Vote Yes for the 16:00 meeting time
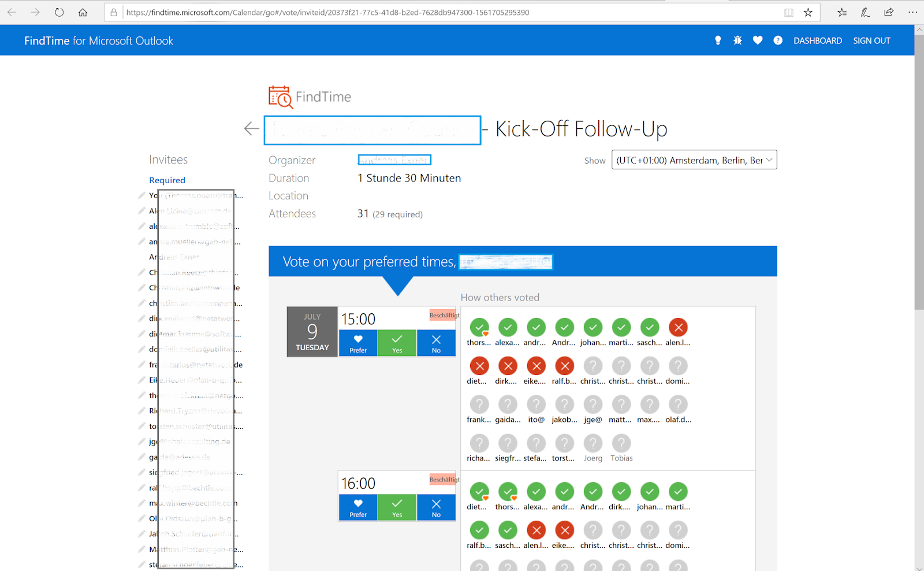The width and height of the screenshot is (924, 571). pyautogui.click(x=397, y=507)
